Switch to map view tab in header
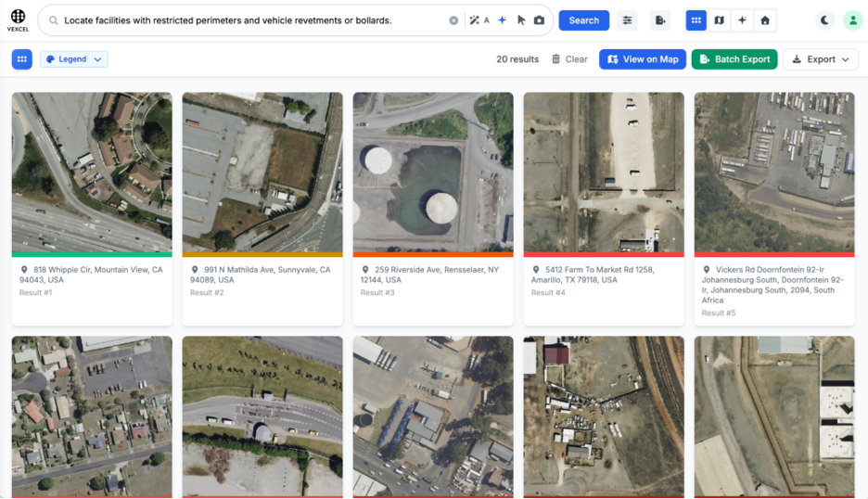The image size is (868, 499). pos(719,20)
